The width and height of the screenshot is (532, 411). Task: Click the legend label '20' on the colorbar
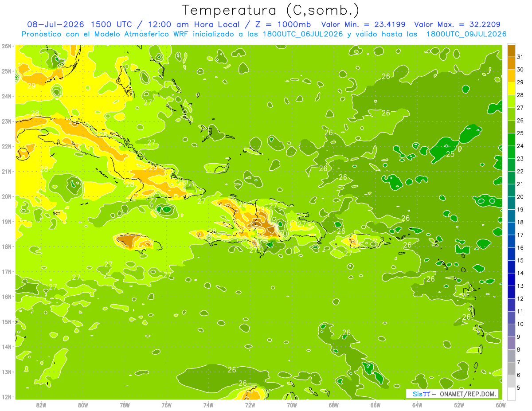point(520,197)
